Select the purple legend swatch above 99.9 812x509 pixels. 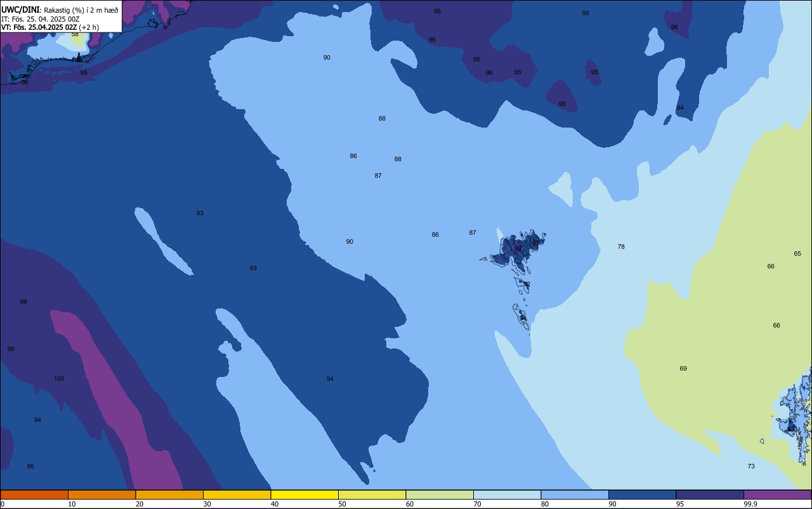click(x=777, y=494)
